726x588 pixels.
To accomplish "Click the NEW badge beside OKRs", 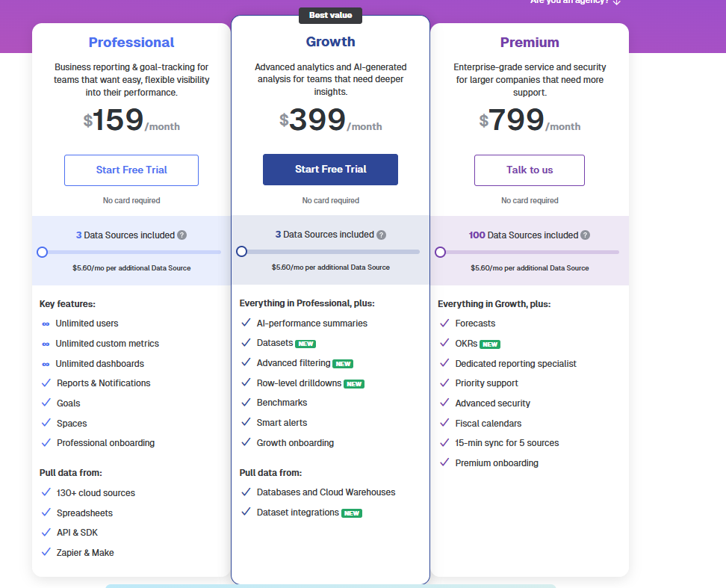I will [x=490, y=344].
